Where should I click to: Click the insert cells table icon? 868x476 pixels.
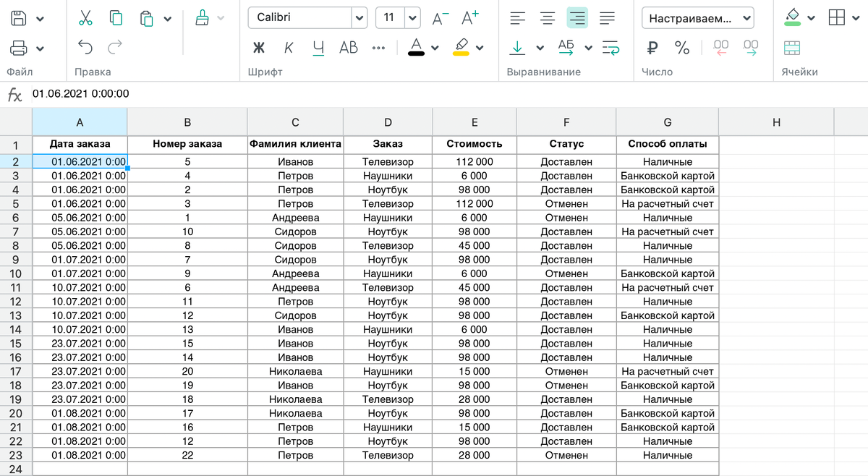(792, 48)
